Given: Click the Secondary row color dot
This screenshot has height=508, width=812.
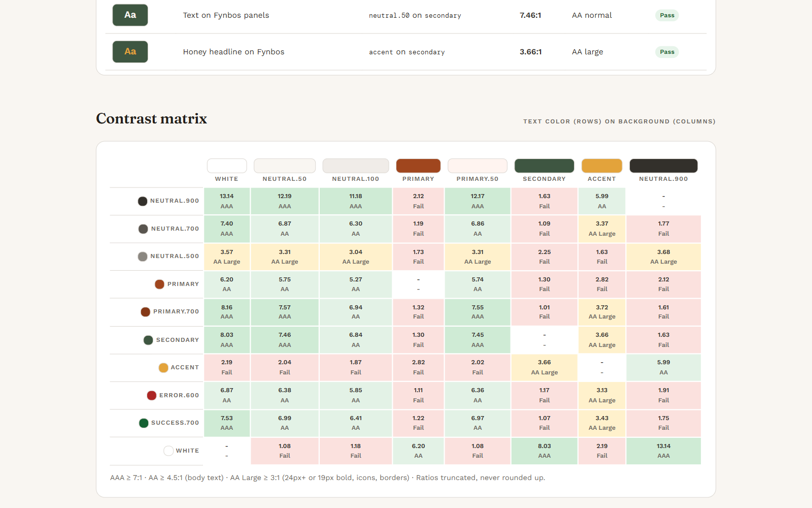Looking at the screenshot, I should 148,340.
